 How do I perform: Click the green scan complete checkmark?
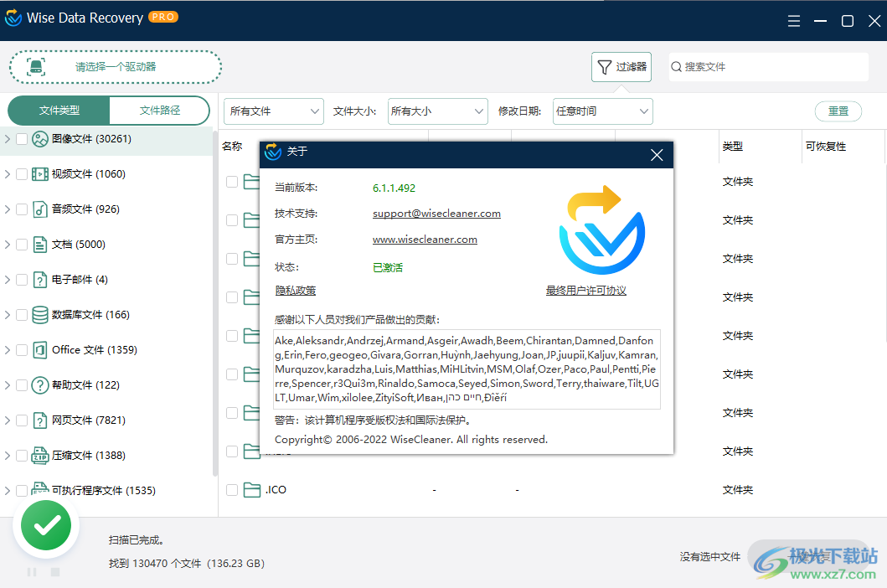(46, 524)
